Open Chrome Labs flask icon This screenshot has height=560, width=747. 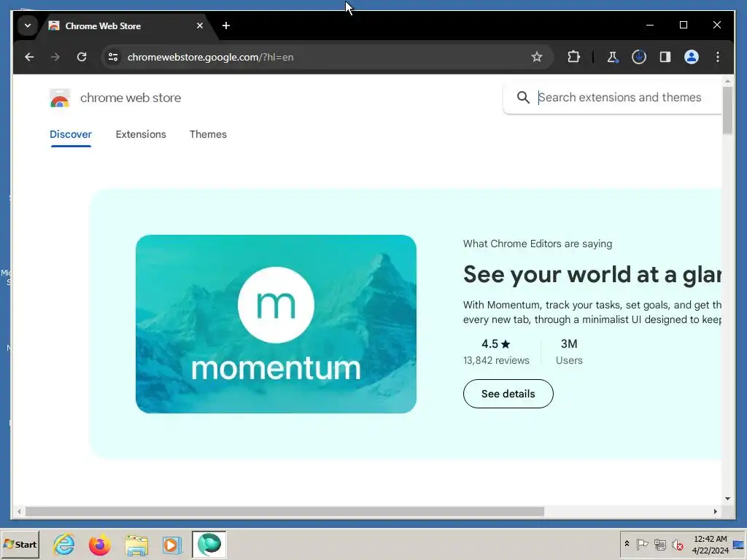pos(612,57)
